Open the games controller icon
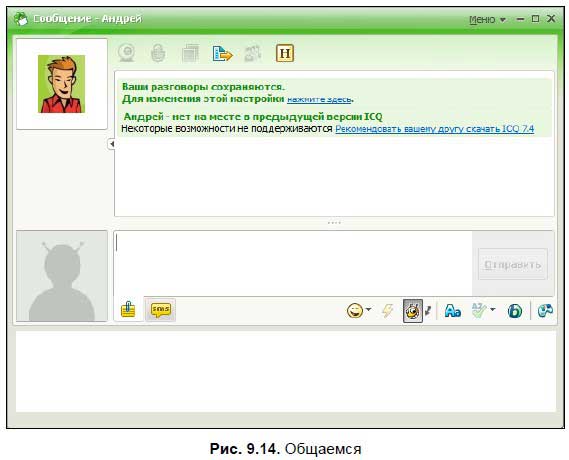569x460 pixels. click(x=545, y=311)
